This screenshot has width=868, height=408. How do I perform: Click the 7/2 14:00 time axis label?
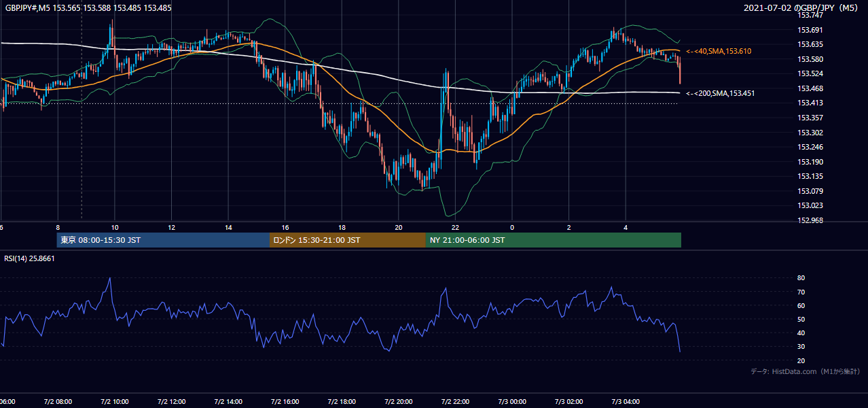coord(228,402)
